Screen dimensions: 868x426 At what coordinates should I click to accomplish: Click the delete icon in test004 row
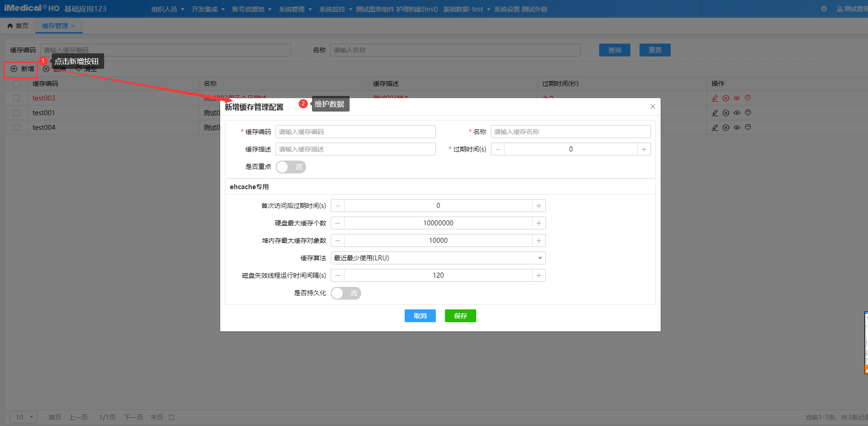point(726,128)
